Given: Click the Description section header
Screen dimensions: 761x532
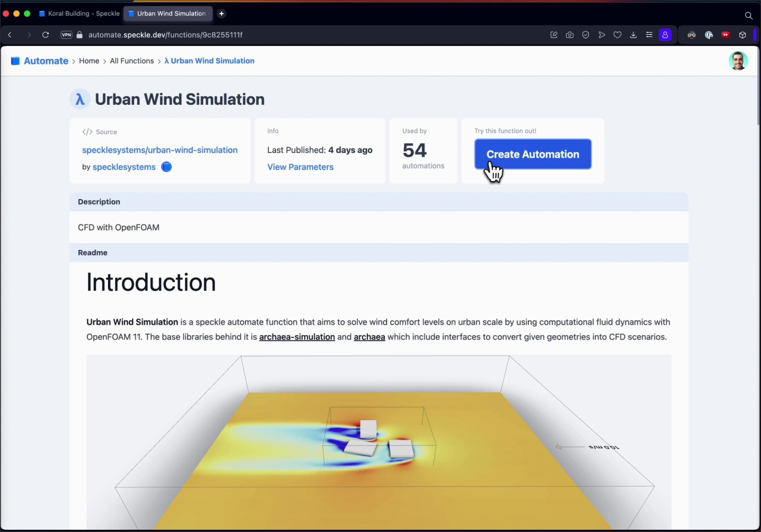Looking at the screenshot, I should click(379, 202).
